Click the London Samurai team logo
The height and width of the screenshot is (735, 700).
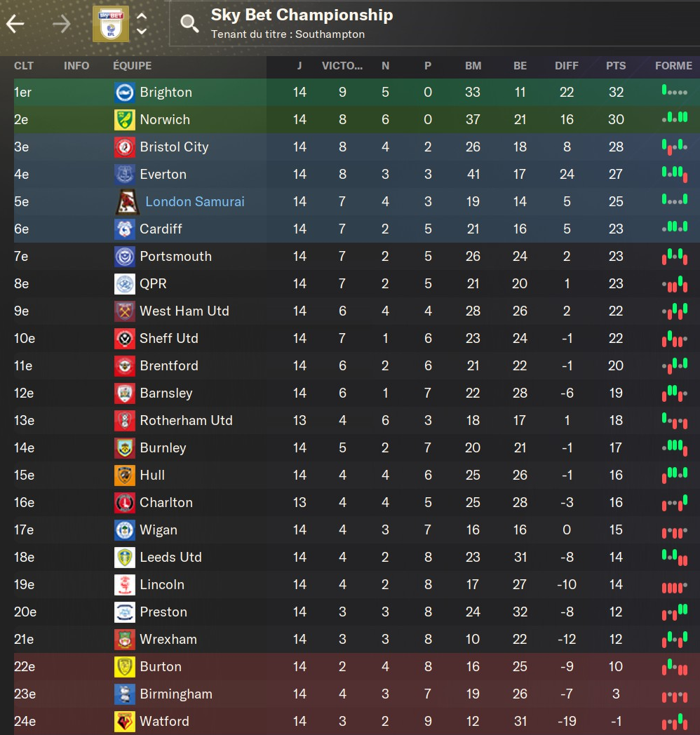126,202
